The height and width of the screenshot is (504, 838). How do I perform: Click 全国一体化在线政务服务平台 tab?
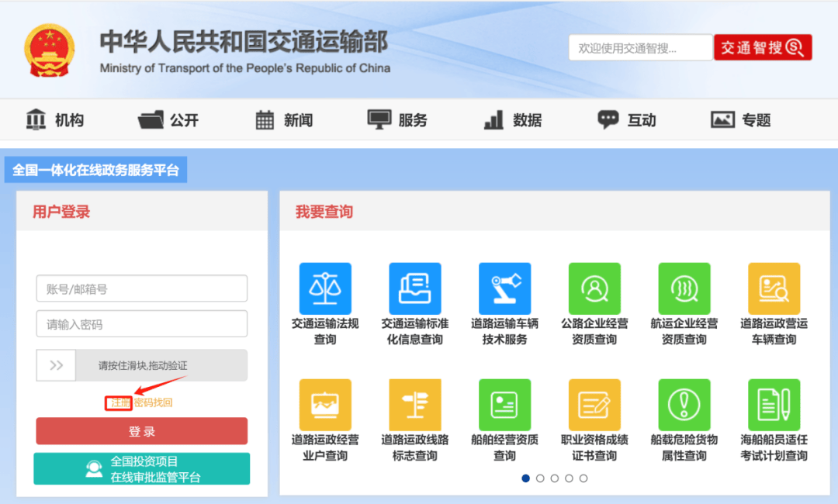[95, 170]
